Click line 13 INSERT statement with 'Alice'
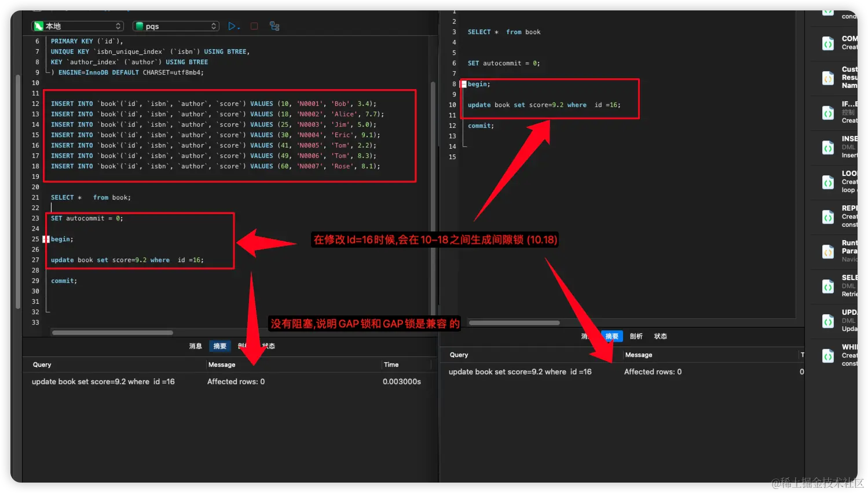 [x=217, y=114]
